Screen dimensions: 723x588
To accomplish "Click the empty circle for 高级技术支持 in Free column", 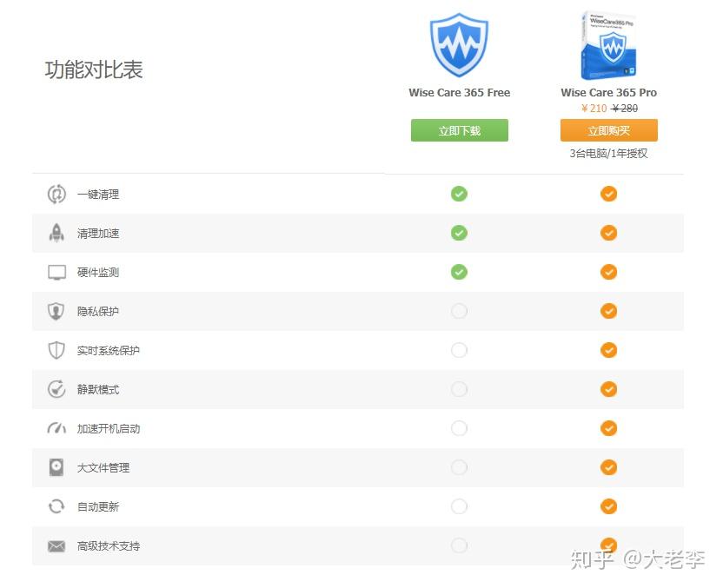I will (x=459, y=545).
